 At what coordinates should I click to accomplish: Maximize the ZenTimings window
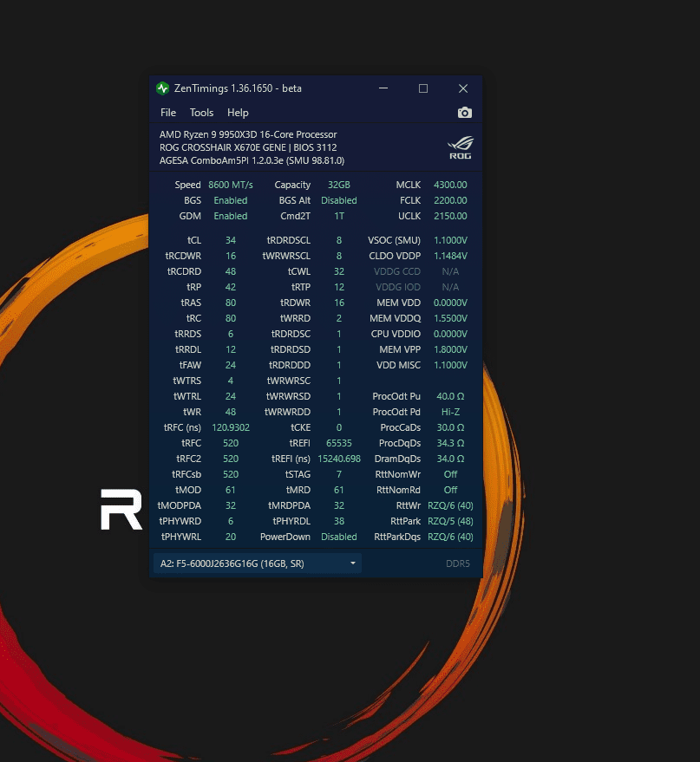point(423,88)
